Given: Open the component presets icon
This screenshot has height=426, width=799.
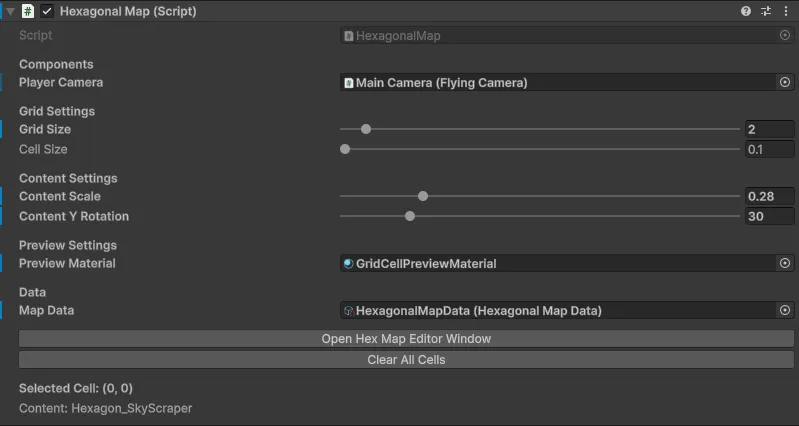Looking at the screenshot, I should point(766,11).
